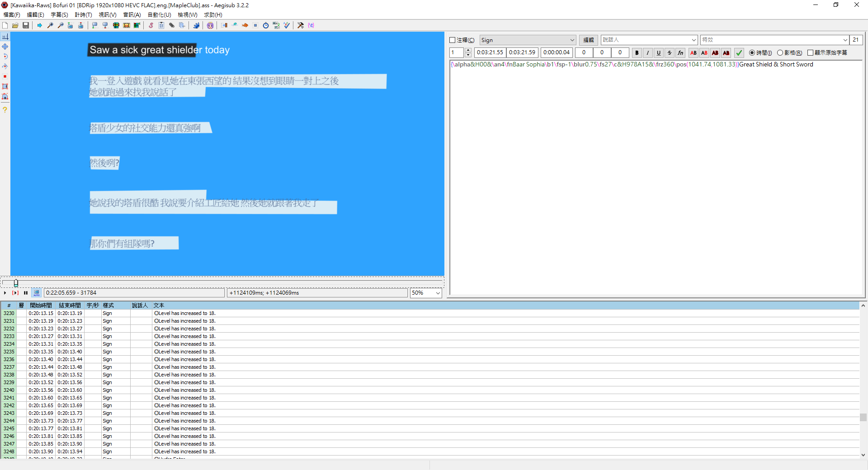This screenshot has width=868, height=470.
Task: Play the current line
Action: 15,293
